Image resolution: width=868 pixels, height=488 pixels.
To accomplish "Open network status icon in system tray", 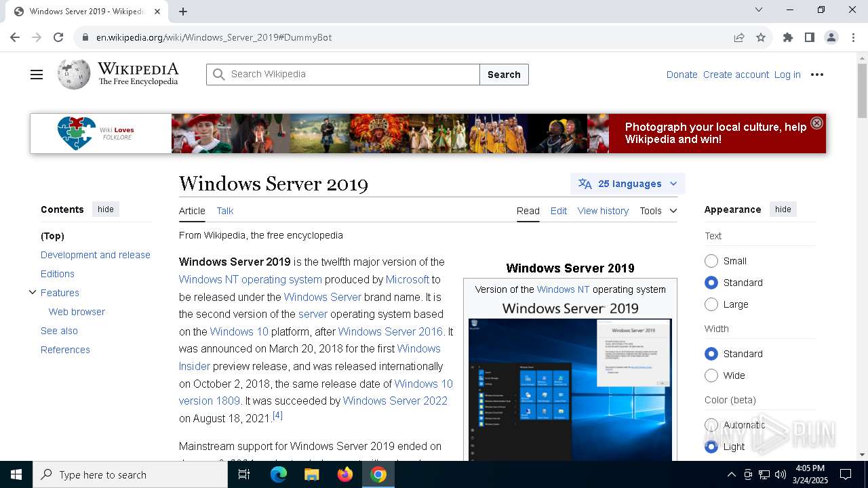I will [x=764, y=474].
